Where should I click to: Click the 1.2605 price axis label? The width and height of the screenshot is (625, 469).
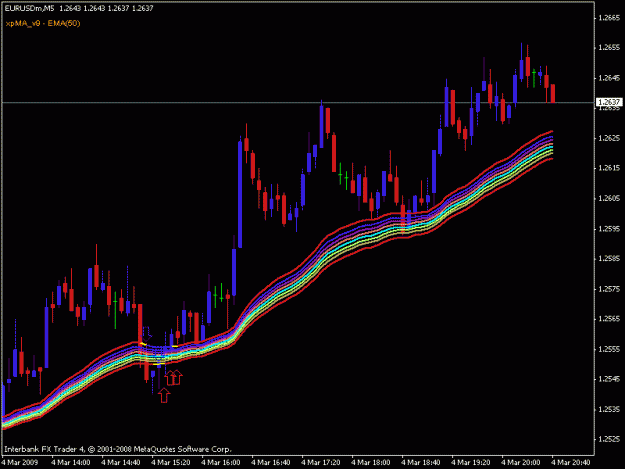609,198
